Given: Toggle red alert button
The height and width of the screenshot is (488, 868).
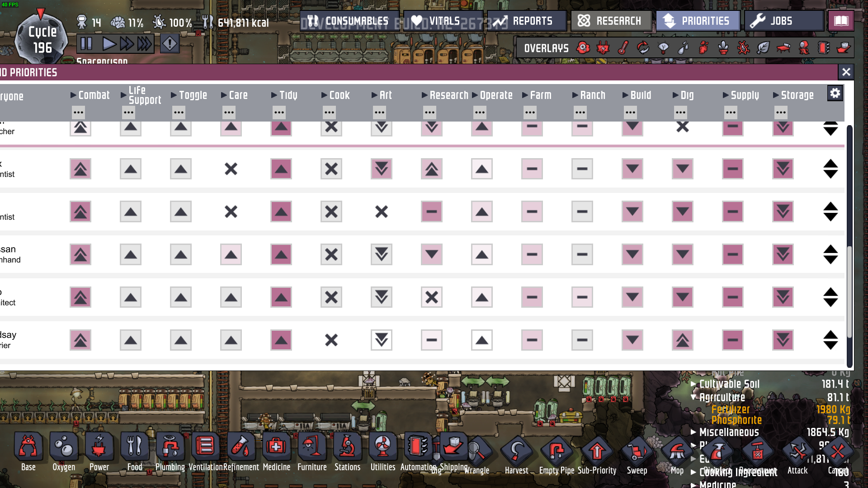Looking at the screenshot, I should coord(170,44).
